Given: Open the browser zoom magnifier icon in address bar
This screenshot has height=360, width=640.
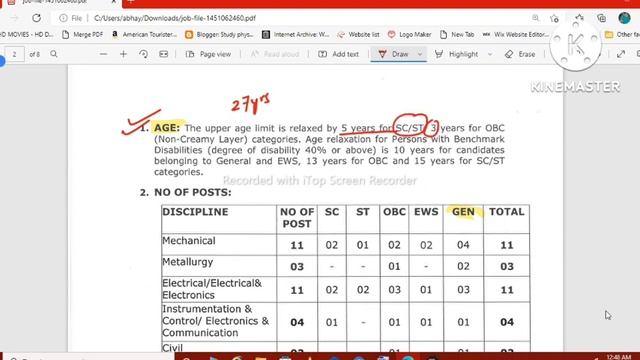Looking at the screenshot, I should tap(536, 18).
